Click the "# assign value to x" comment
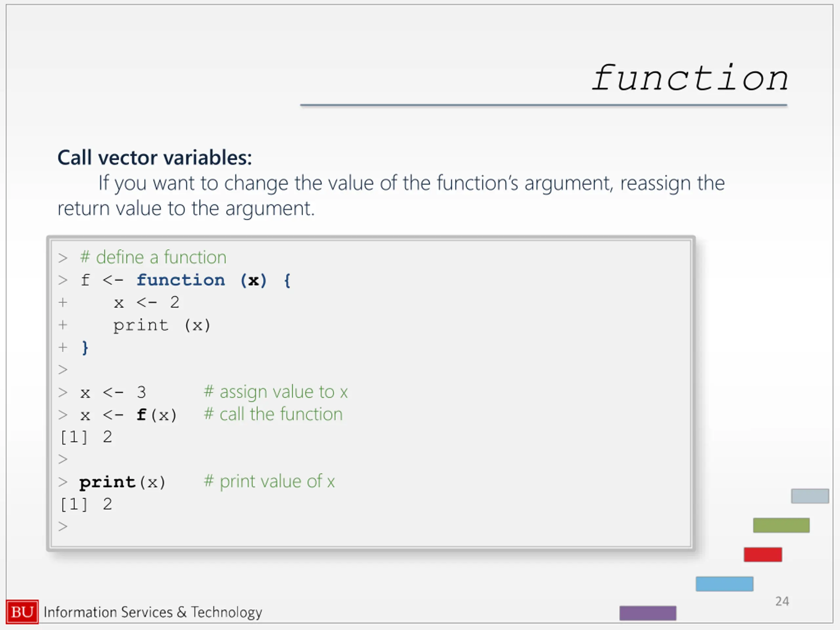This screenshot has width=840, height=630. point(276,392)
